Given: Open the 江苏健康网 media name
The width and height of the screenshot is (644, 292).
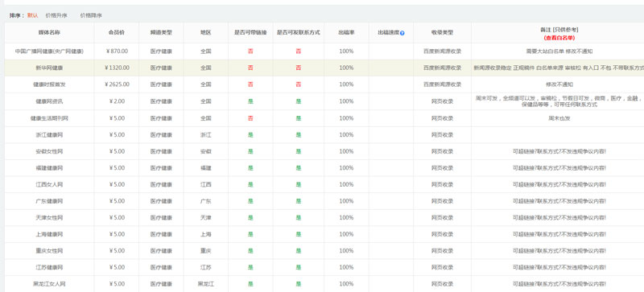Looking at the screenshot, I should (49, 267).
